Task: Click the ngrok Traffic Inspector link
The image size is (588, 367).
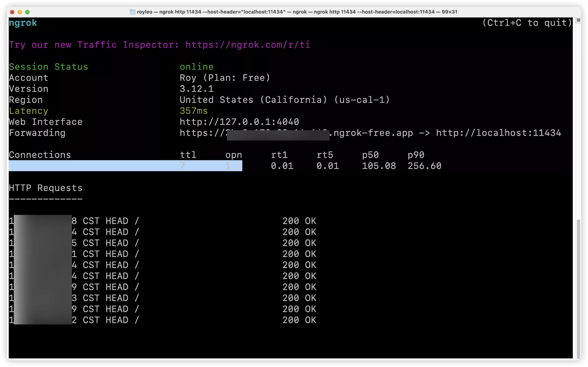Action: tap(247, 45)
